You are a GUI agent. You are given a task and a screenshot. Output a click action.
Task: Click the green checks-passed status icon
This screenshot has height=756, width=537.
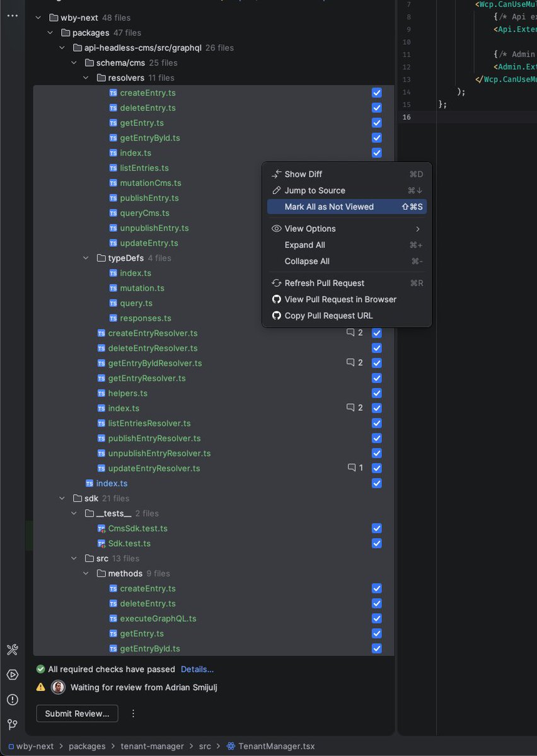pyautogui.click(x=41, y=669)
